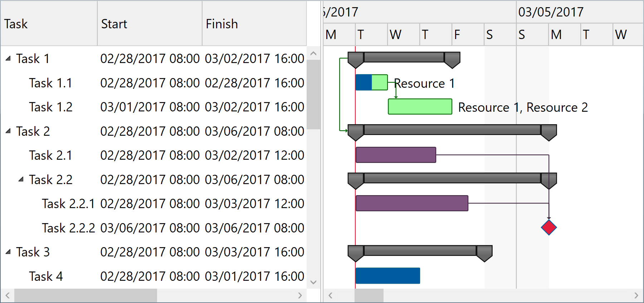Click the Task column header

pyautogui.click(x=49, y=24)
